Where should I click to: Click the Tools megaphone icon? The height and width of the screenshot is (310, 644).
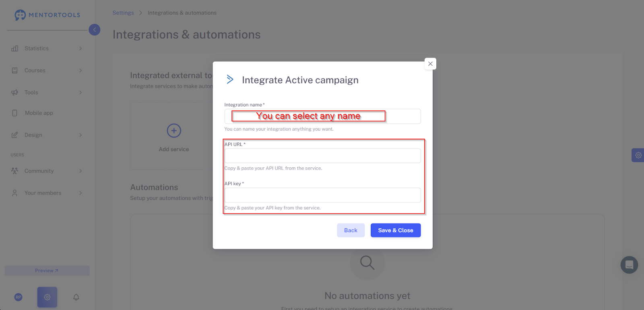coord(15,92)
